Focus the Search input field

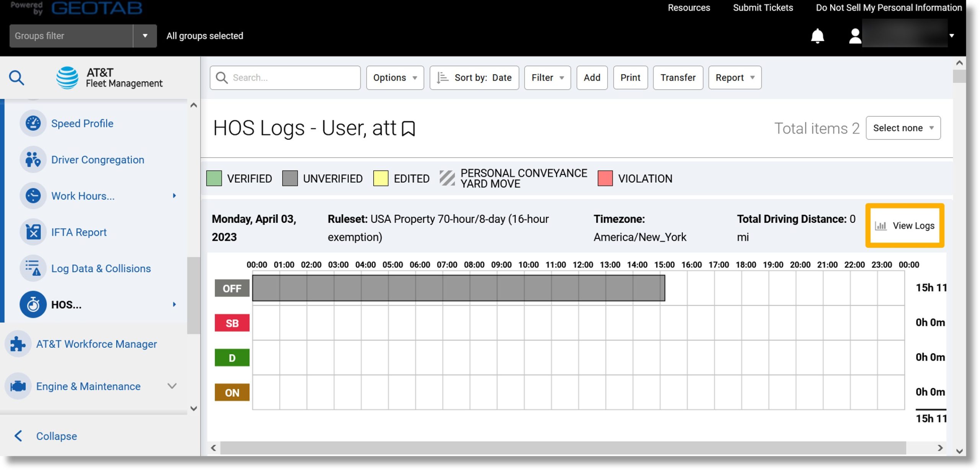click(285, 78)
